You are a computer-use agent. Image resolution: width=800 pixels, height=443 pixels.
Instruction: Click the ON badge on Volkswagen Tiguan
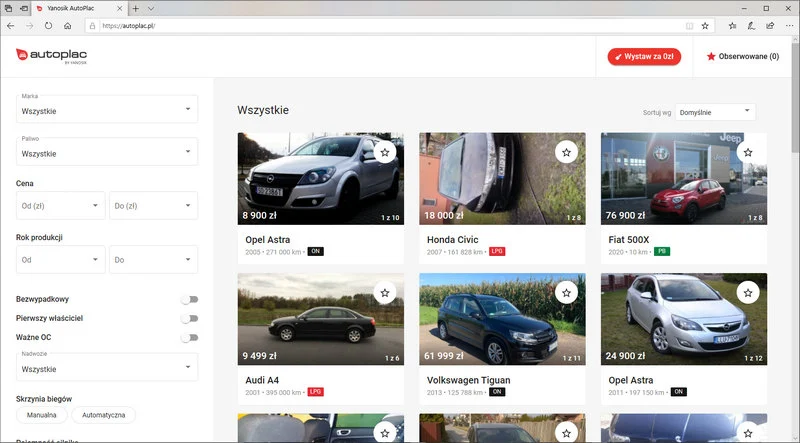pos(497,392)
